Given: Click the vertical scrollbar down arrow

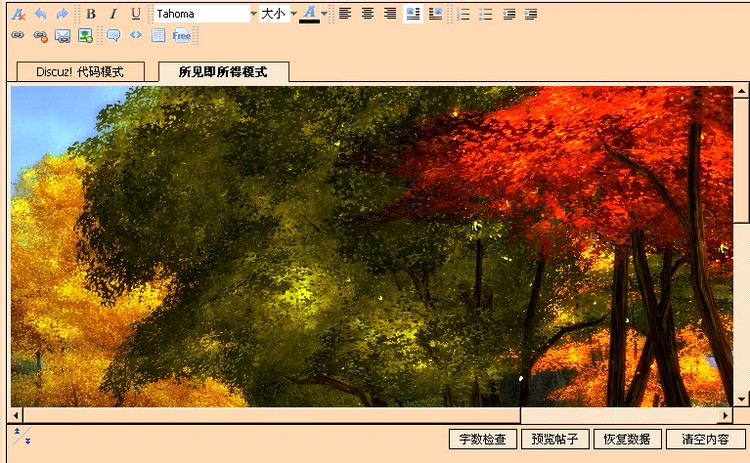Looking at the screenshot, I should 741,399.
